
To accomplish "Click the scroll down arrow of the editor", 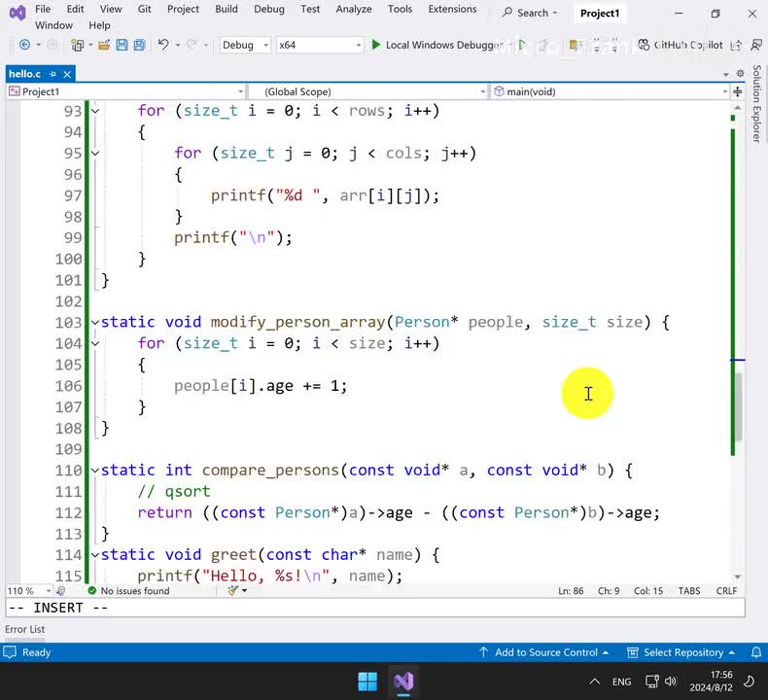I will [738, 577].
